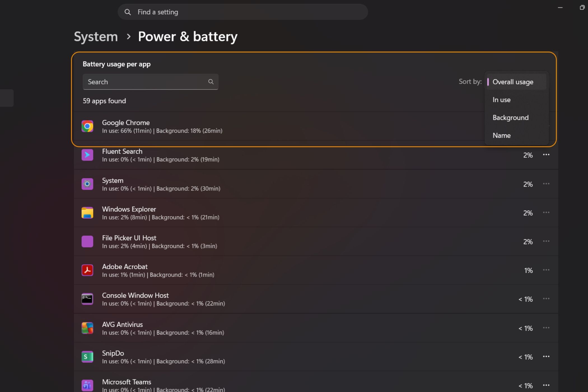This screenshot has width=588, height=392.
Task: Sort apps by Name
Action: click(516, 136)
